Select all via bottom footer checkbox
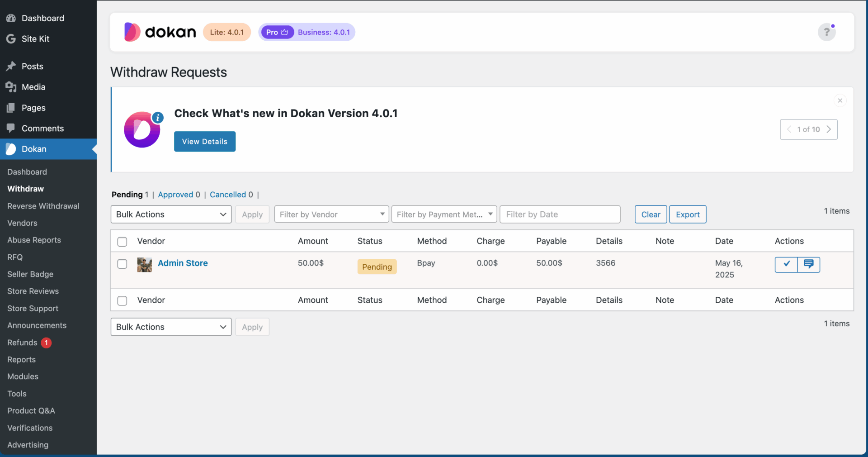Viewport: 868px width, 457px height. 122,300
